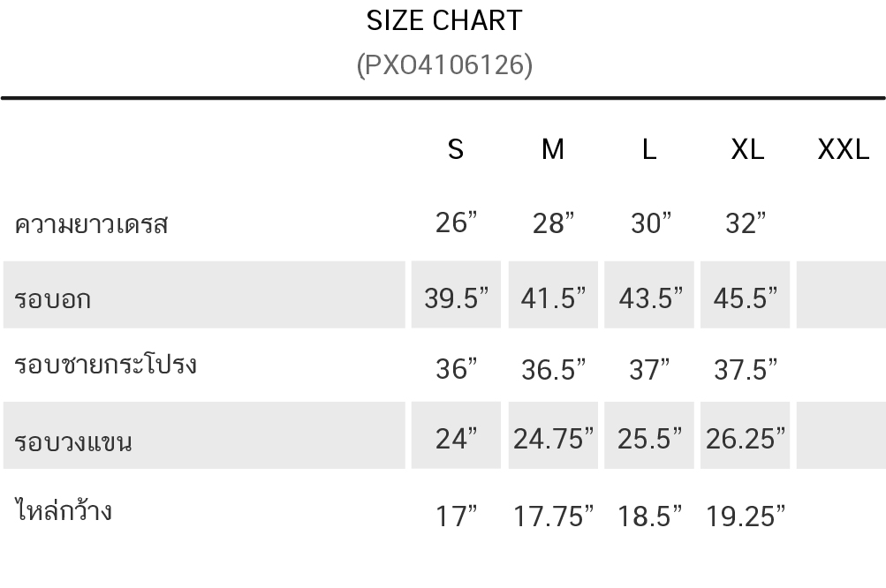Select the รอบชายกระโปรง row label
Image resolution: width=886 pixels, height=588 pixels.
click(106, 364)
